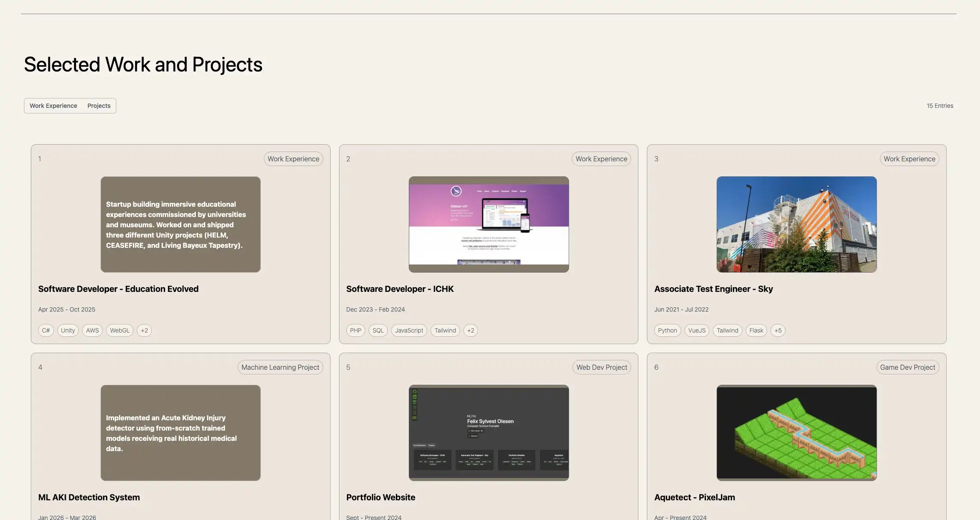This screenshot has width=980, height=520.
Task: Select the Projects filter tab
Action: click(x=99, y=106)
